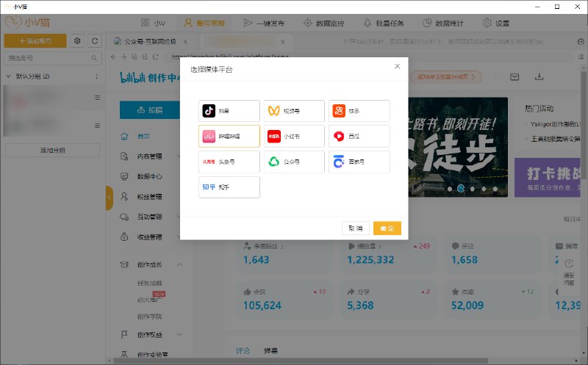The width and height of the screenshot is (588, 365).
Task: Select the 公众号 platform tile
Action: pyautogui.click(x=293, y=162)
